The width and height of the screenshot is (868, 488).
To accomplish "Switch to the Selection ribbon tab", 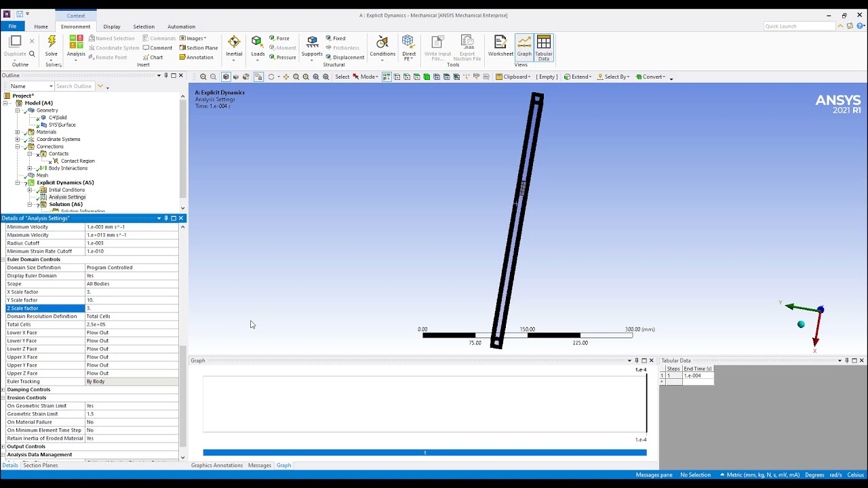I will [x=144, y=26].
